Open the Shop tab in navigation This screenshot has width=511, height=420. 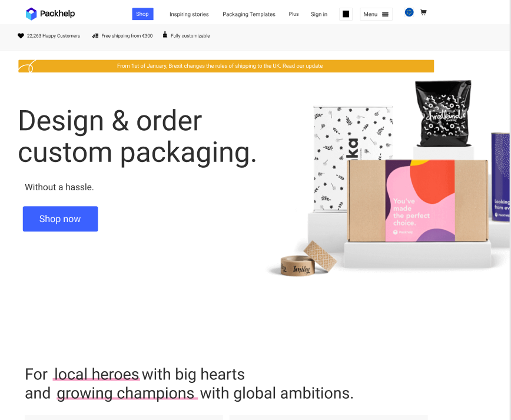click(142, 14)
